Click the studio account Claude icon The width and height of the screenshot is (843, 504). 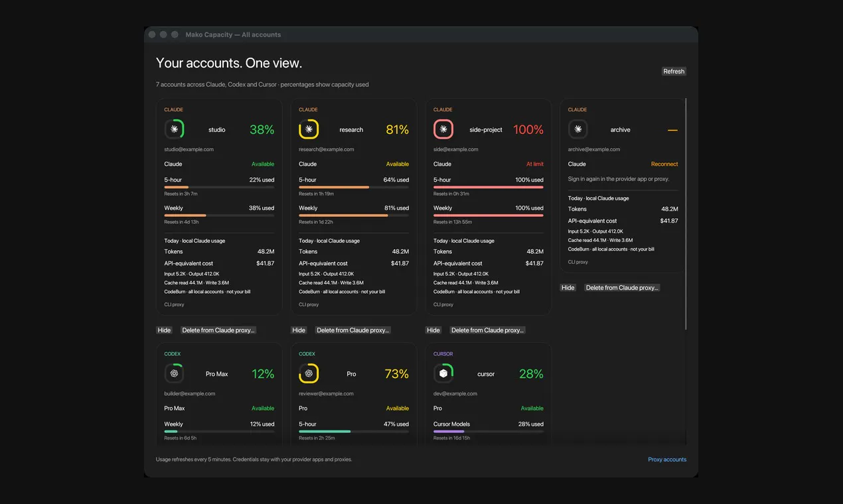point(175,129)
